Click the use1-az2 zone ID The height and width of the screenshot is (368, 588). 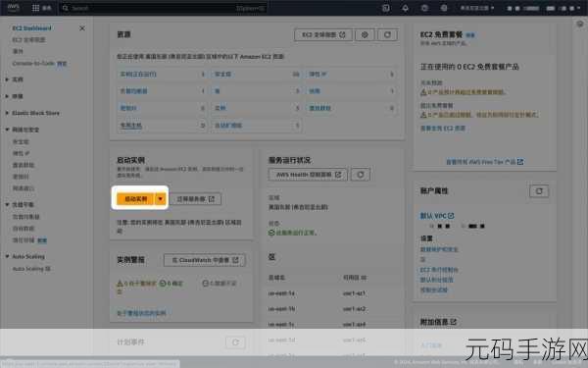point(355,309)
